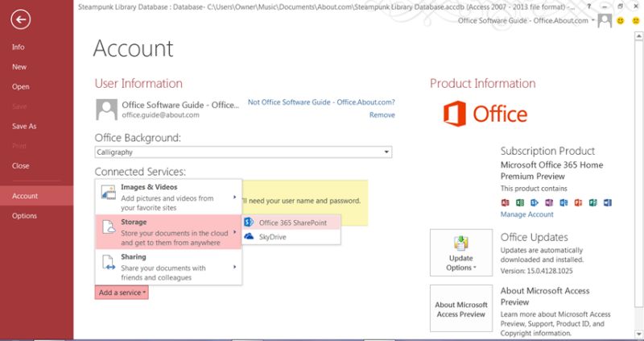Click the vertical scrollbar track
This screenshot has width=644, height=341.
(x=638, y=185)
